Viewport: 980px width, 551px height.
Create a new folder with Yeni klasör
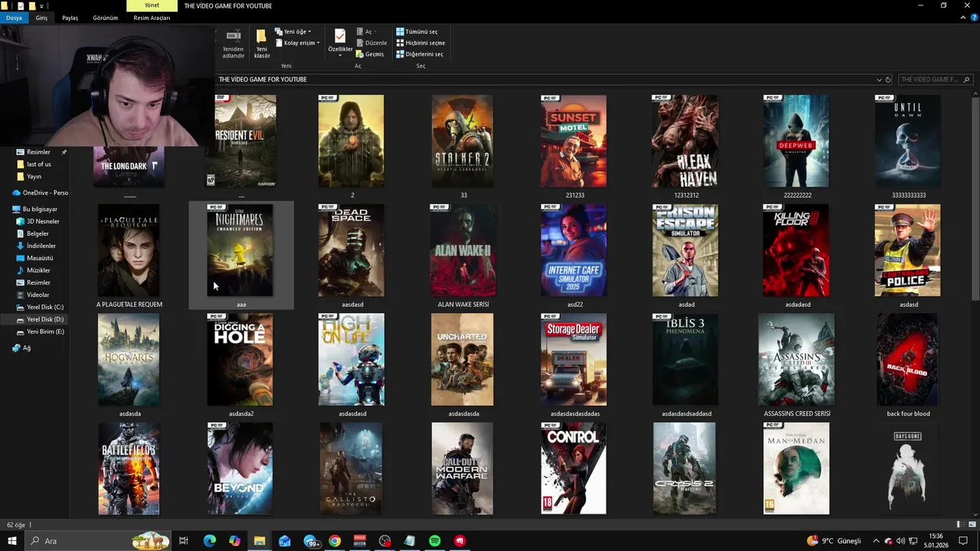click(x=262, y=44)
